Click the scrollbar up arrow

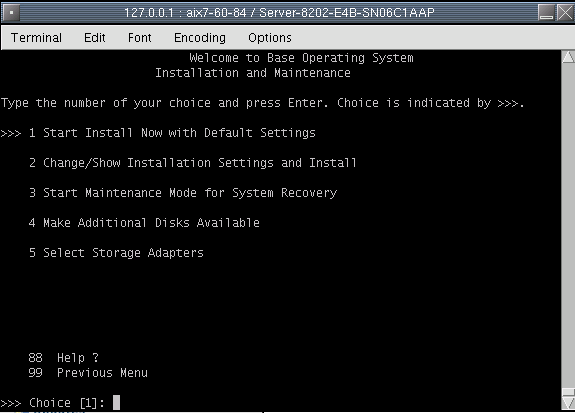coord(568,57)
